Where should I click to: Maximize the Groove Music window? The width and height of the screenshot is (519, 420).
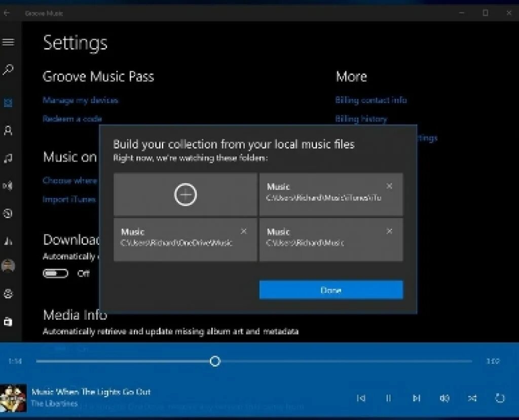point(485,13)
